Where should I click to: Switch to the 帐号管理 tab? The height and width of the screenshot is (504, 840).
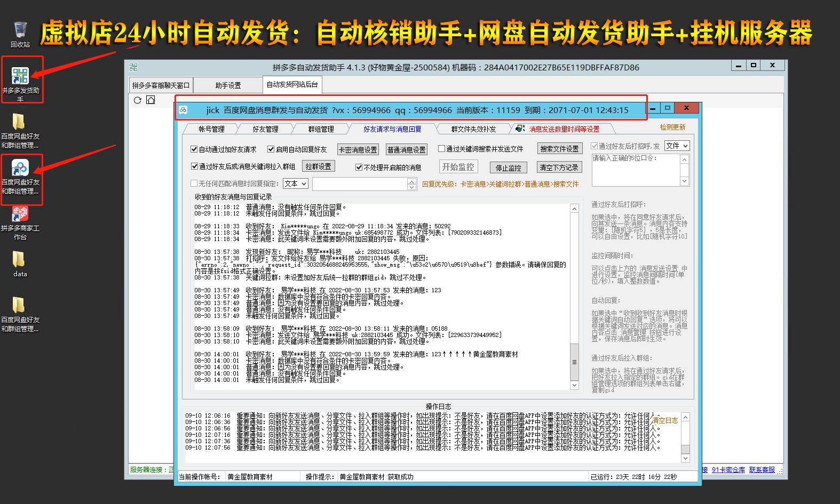click(x=211, y=129)
